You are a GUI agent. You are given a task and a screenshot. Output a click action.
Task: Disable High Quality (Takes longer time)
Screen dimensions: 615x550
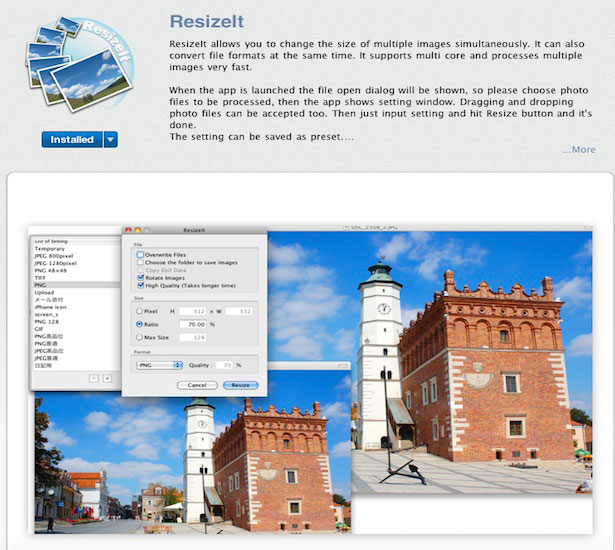point(140,285)
